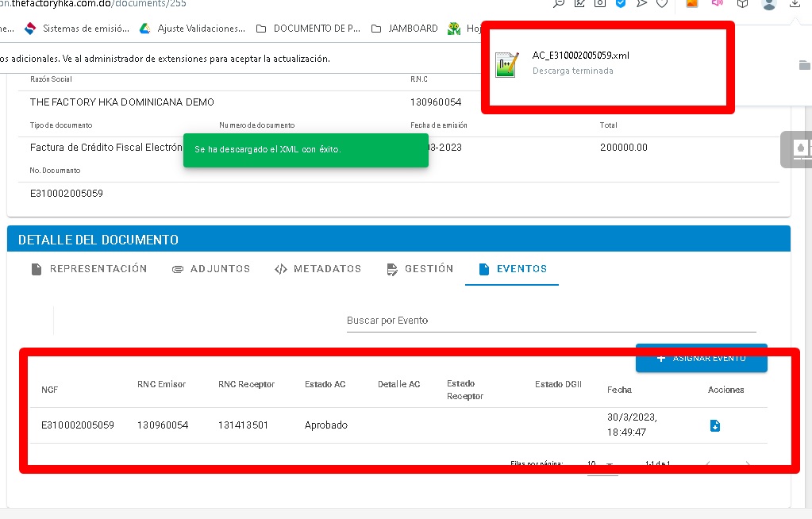Download the event XML in Acciones column
The height and width of the screenshot is (519, 812).
coord(714,426)
